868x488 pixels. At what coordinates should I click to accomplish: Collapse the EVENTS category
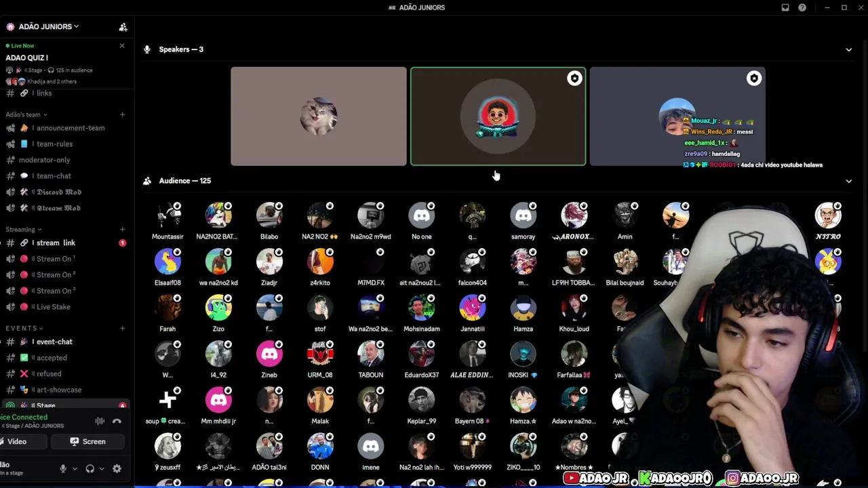click(x=24, y=329)
